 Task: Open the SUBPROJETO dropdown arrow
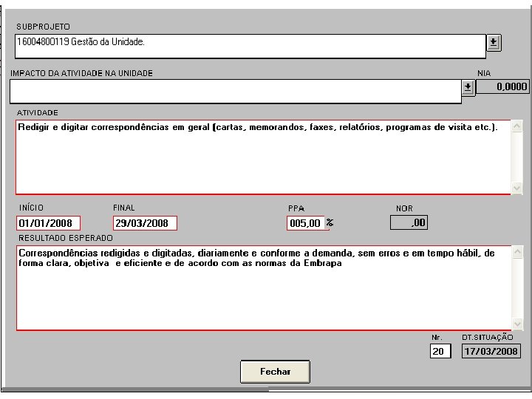(x=494, y=43)
